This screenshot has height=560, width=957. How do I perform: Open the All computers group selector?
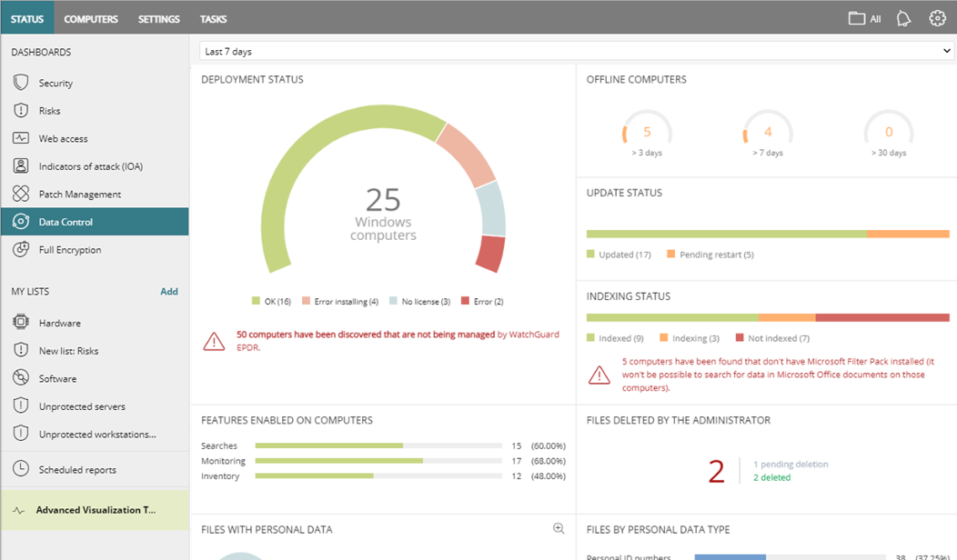click(862, 17)
